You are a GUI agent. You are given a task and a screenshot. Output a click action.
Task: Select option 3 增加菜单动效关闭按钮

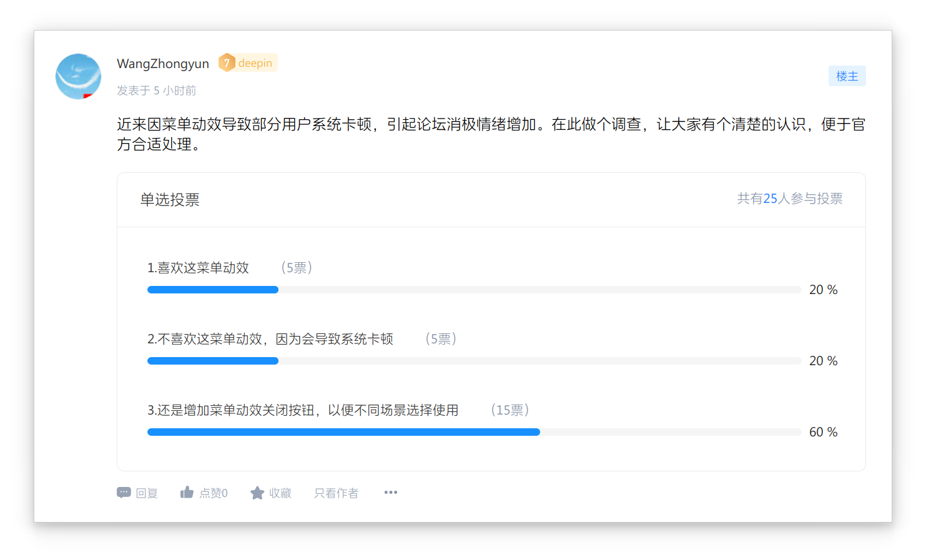303,410
